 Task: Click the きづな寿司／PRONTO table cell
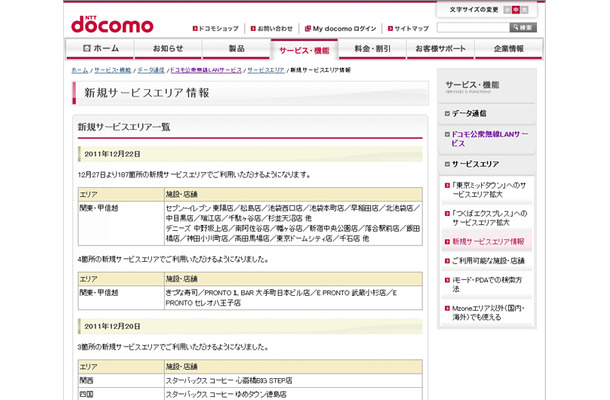[x=293, y=298]
